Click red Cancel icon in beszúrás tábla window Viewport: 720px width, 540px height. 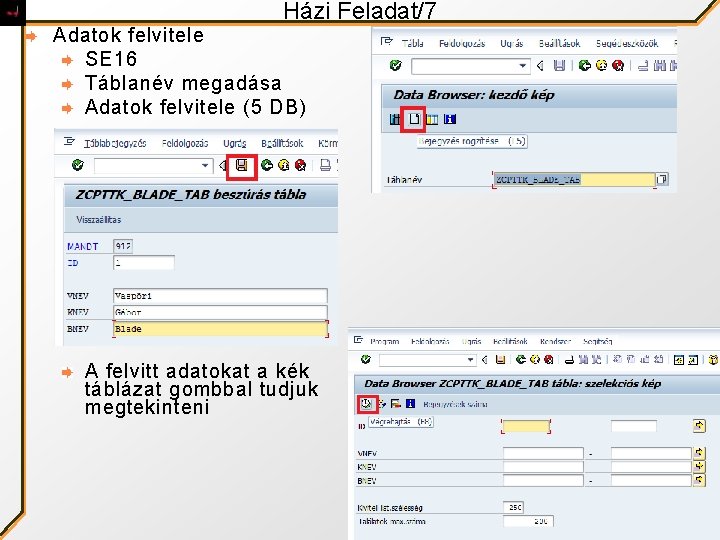click(x=301, y=165)
